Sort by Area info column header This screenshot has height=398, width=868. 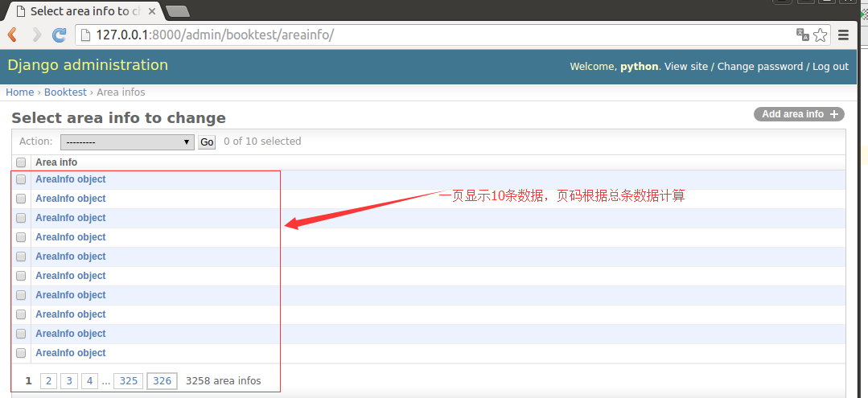click(56, 162)
